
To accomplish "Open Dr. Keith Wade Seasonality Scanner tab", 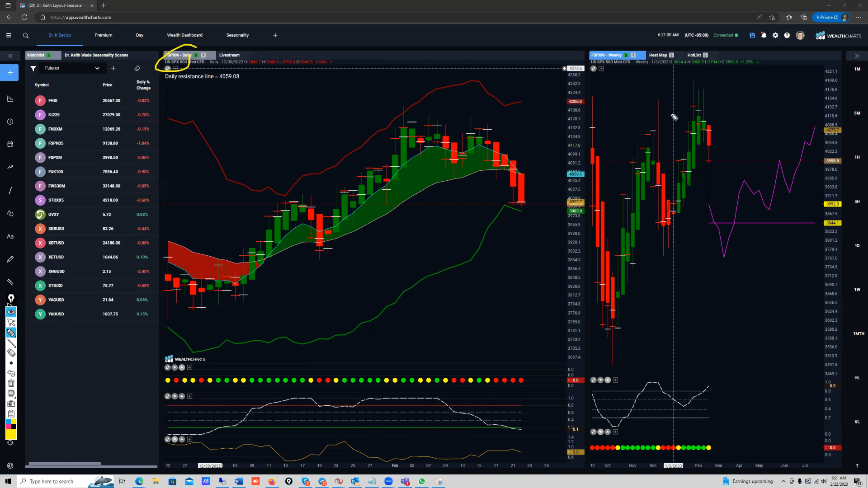I will (x=96, y=55).
